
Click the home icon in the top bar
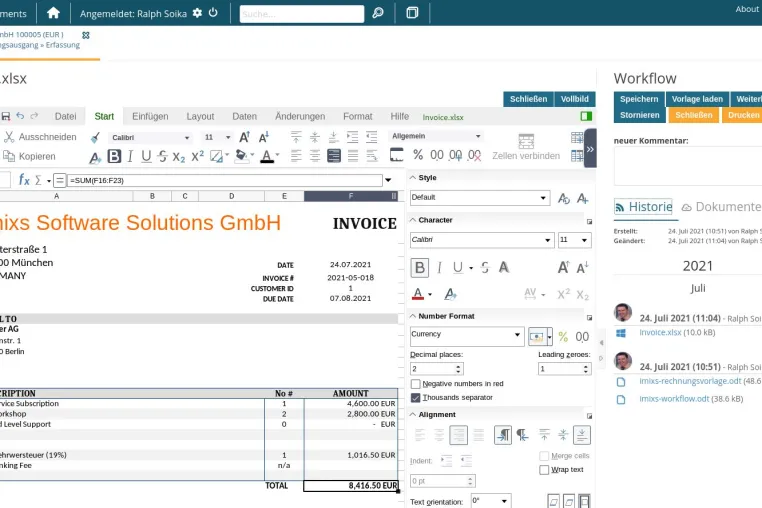pyautogui.click(x=53, y=13)
